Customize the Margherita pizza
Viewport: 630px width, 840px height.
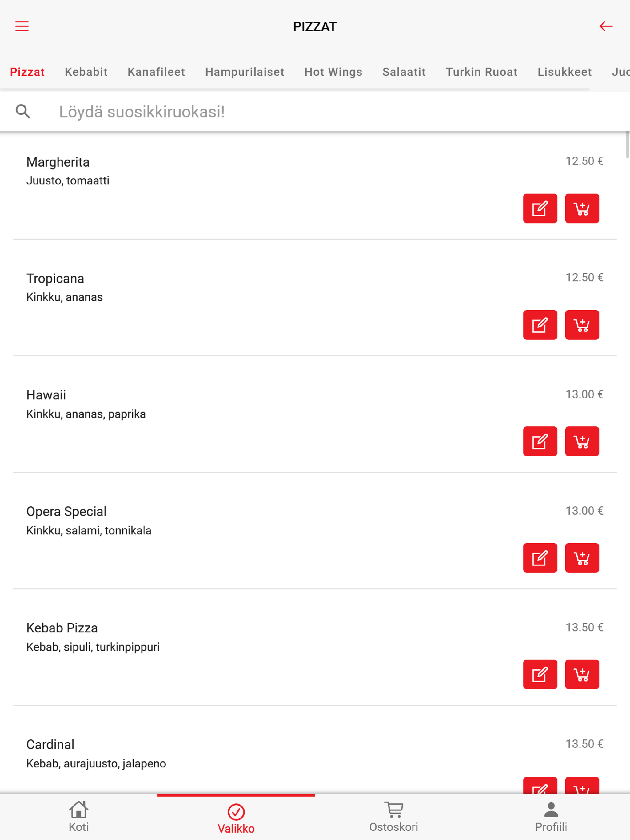[x=540, y=208]
